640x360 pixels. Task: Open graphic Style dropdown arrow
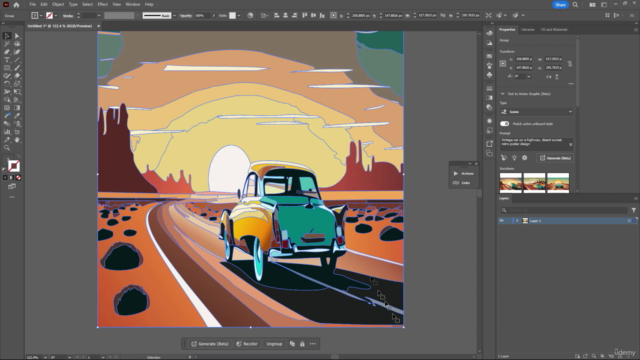click(239, 16)
